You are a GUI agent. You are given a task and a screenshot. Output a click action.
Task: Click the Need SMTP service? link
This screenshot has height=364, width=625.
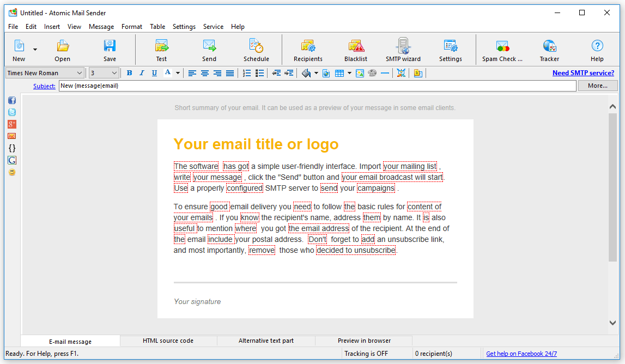tap(583, 73)
